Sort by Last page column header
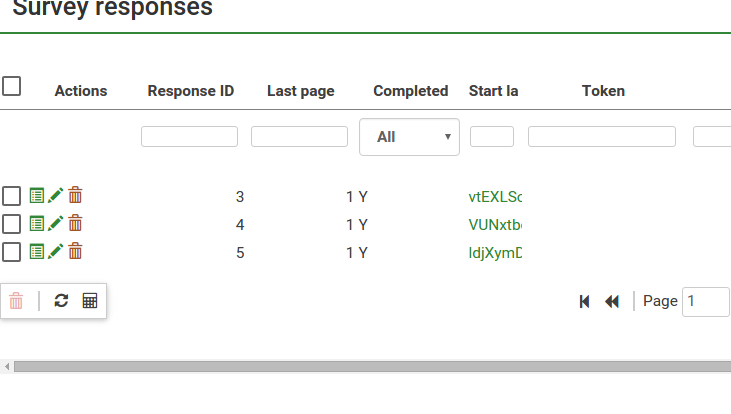The height and width of the screenshot is (414, 731). [300, 91]
